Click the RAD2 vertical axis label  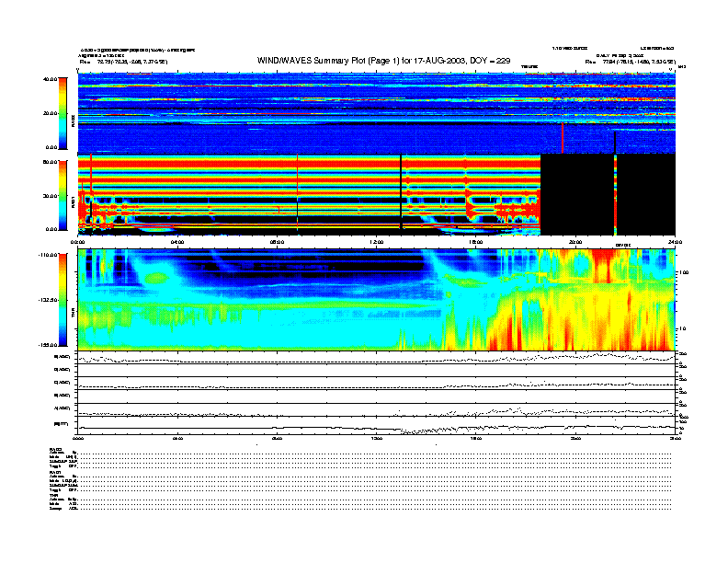tap(73, 121)
